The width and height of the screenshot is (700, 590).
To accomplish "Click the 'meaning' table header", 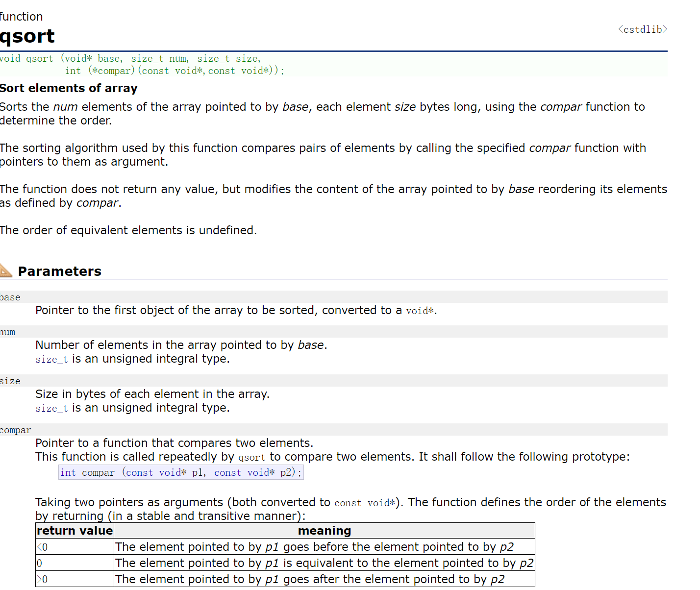I will point(325,531).
